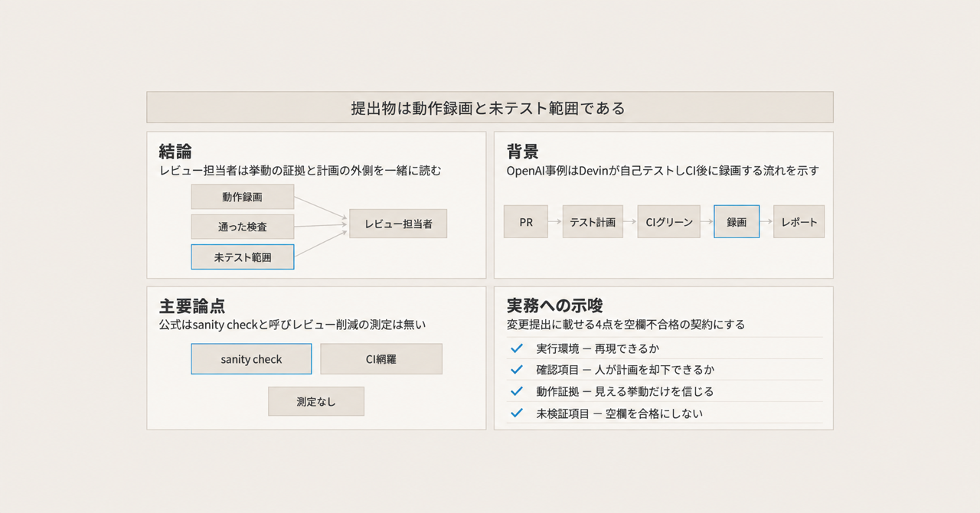Image resolution: width=980 pixels, height=513 pixels.
Task: Click the CIグリーン step box
Action: click(x=668, y=221)
